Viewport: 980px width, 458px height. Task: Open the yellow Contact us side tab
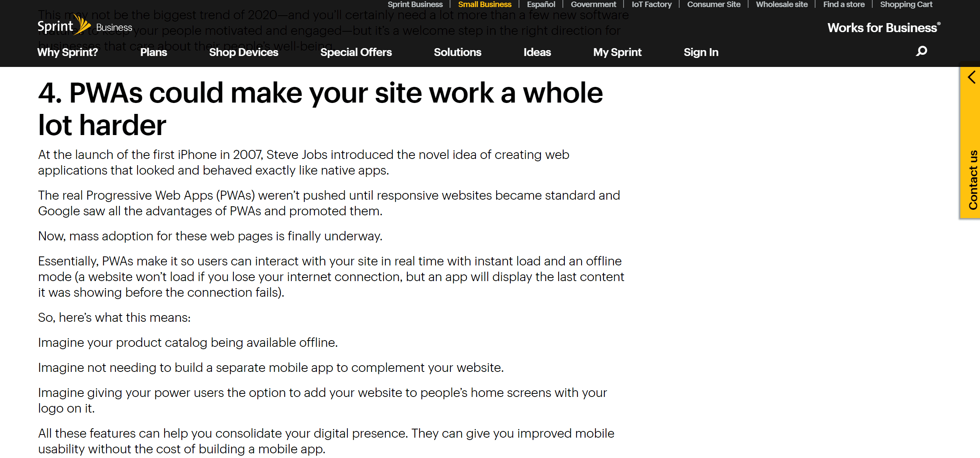[x=972, y=180]
